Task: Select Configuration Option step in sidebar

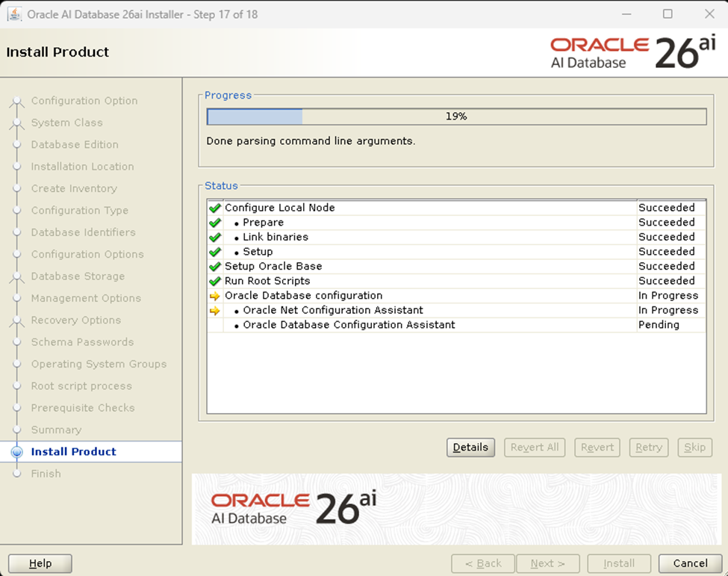Action: [x=84, y=101]
